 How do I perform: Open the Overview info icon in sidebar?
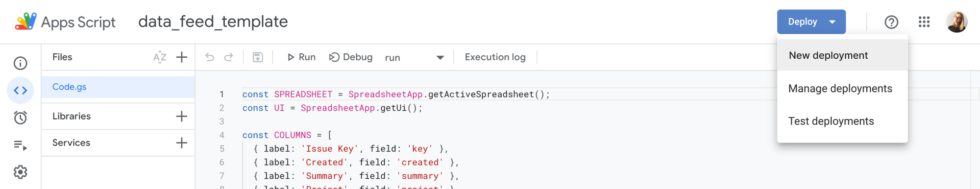pyautogui.click(x=21, y=63)
